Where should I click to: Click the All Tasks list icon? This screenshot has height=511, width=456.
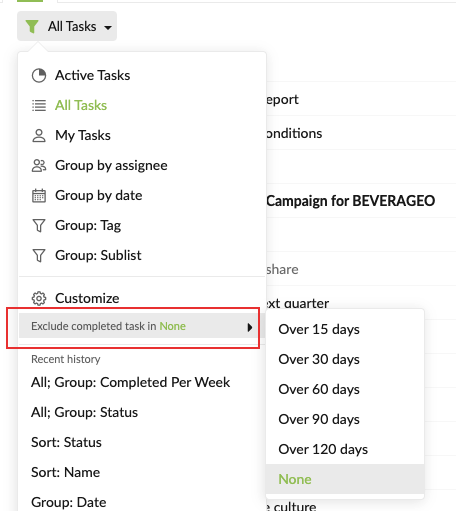pyautogui.click(x=39, y=105)
